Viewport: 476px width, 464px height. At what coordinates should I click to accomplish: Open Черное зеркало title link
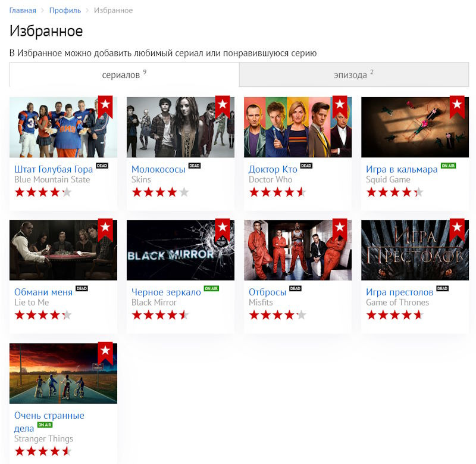click(x=166, y=292)
